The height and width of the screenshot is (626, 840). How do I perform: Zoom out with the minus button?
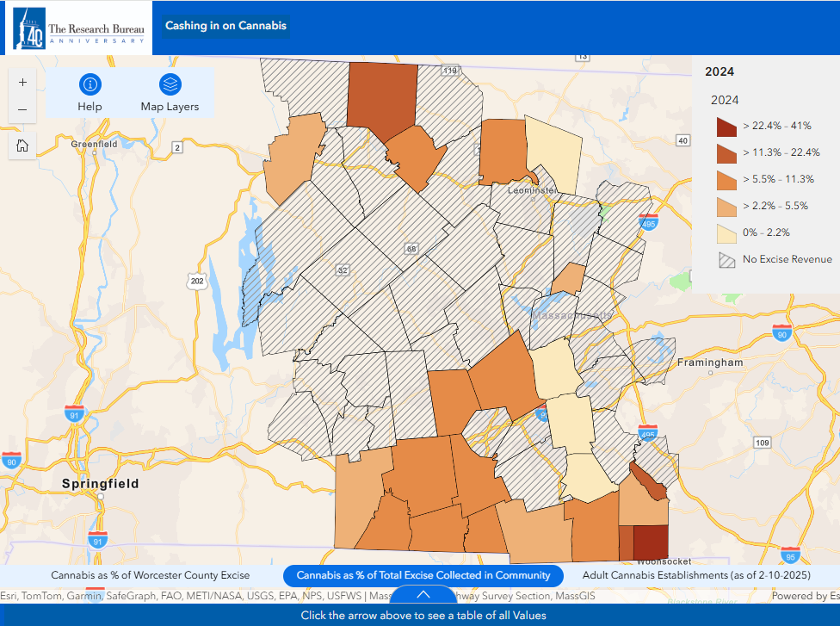click(22, 110)
